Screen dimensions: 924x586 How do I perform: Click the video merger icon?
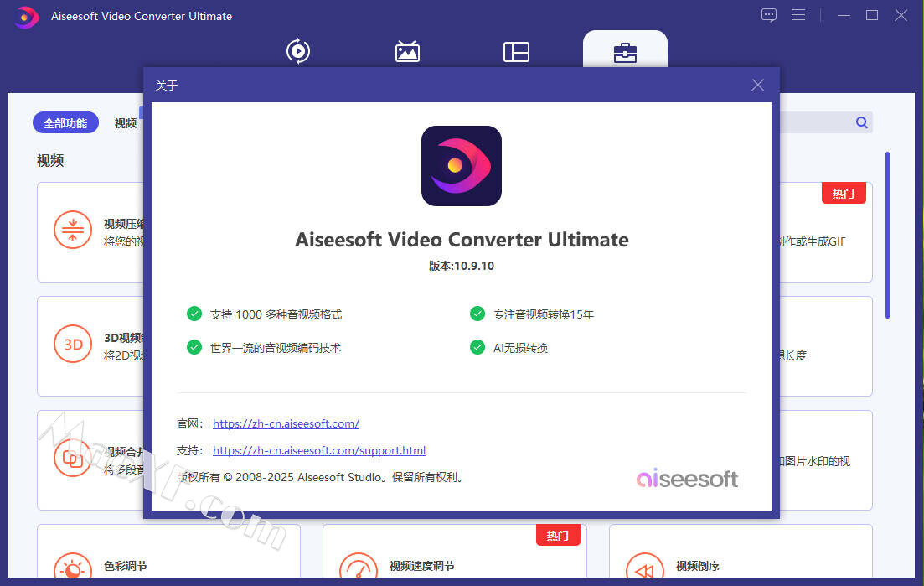pyautogui.click(x=73, y=458)
